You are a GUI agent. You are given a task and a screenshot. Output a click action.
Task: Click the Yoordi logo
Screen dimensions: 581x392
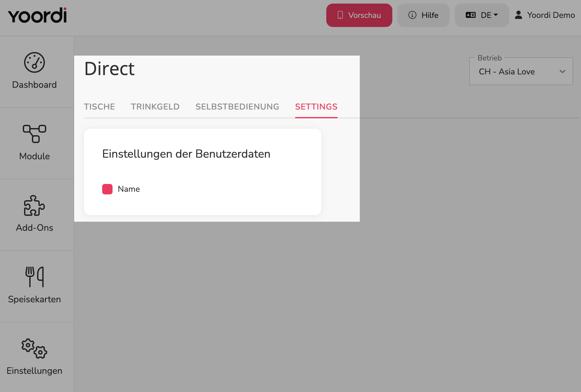[37, 15]
